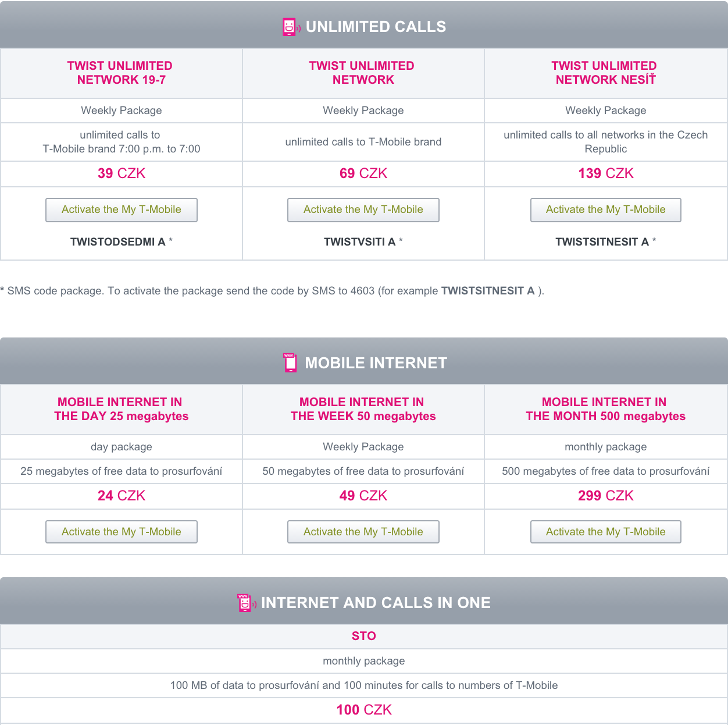
Task: Activate the 299 CZK monthly internet package
Action: (x=606, y=532)
